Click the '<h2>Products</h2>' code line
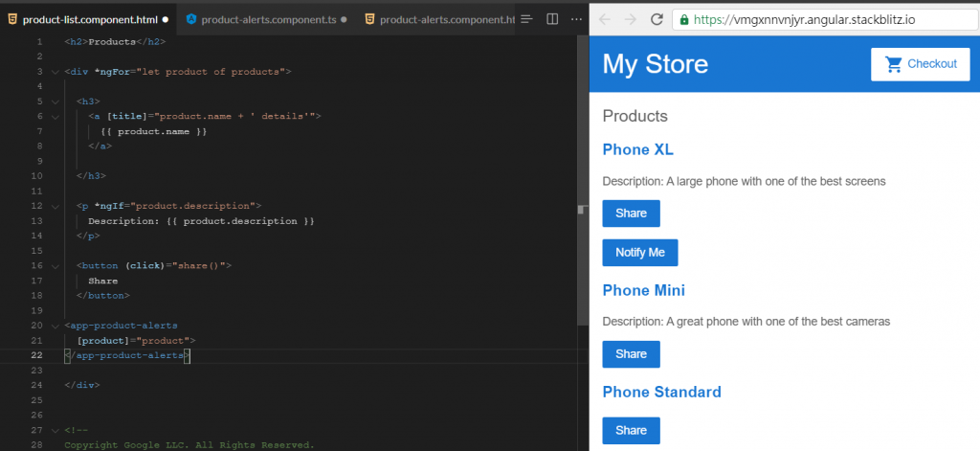 [x=115, y=42]
